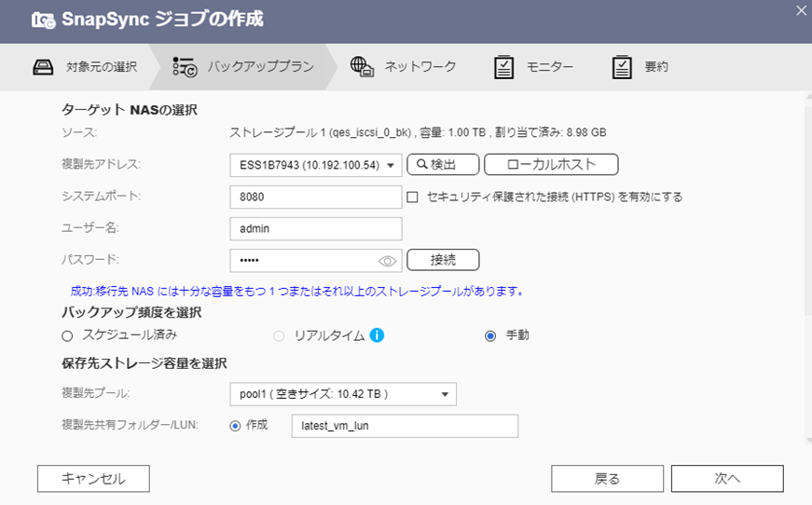Click the real-time info icon

(378, 335)
